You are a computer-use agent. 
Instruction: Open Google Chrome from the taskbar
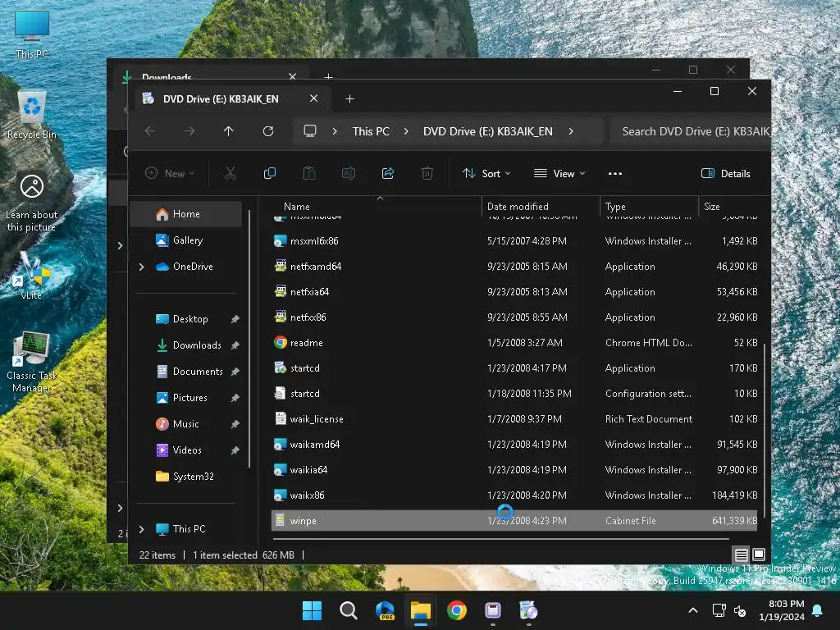pyautogui.click(x=456, y=610)
